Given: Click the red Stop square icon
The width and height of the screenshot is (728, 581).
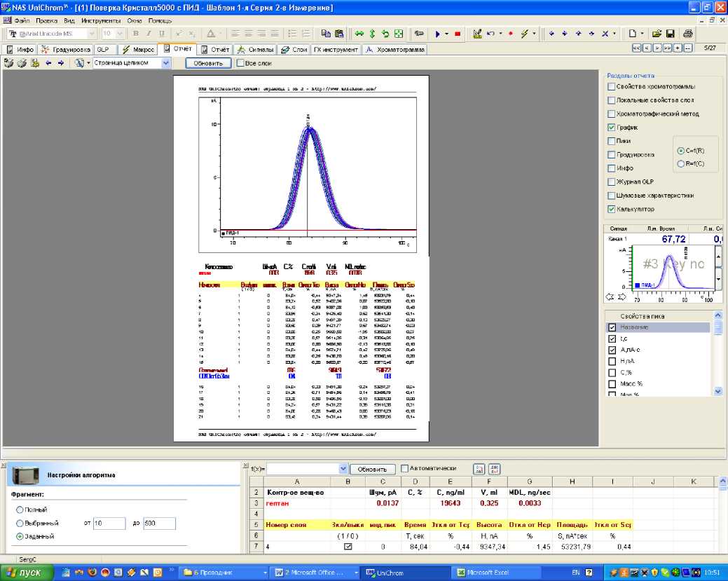Looking at the screenshot, I should (458, 34).
